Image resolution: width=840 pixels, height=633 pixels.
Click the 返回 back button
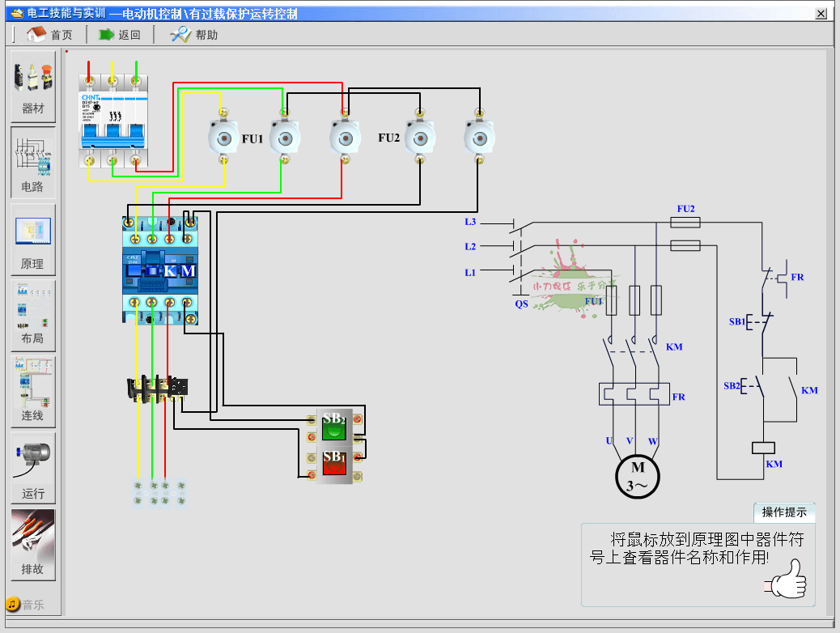[120, 35]
